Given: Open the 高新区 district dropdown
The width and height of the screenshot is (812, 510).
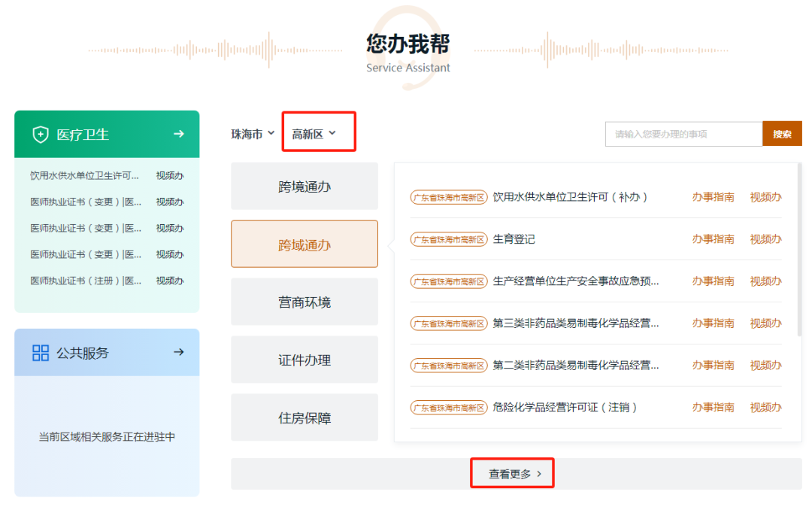Looking at the screenshot, I should pyautogui.click(x=313, y=132).
